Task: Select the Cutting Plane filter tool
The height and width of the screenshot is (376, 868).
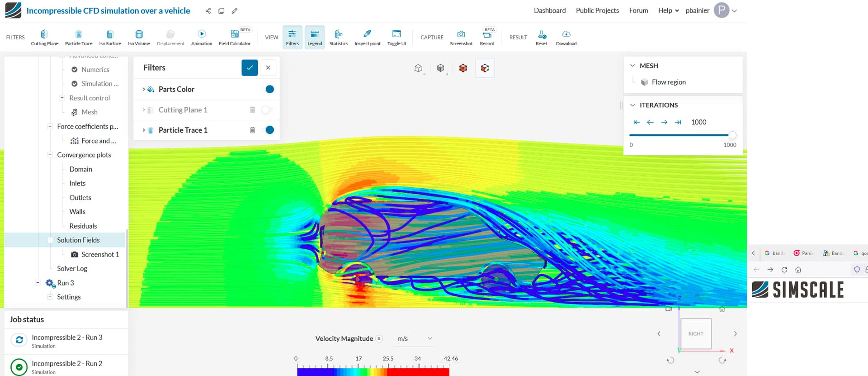Action: (44, 38)
